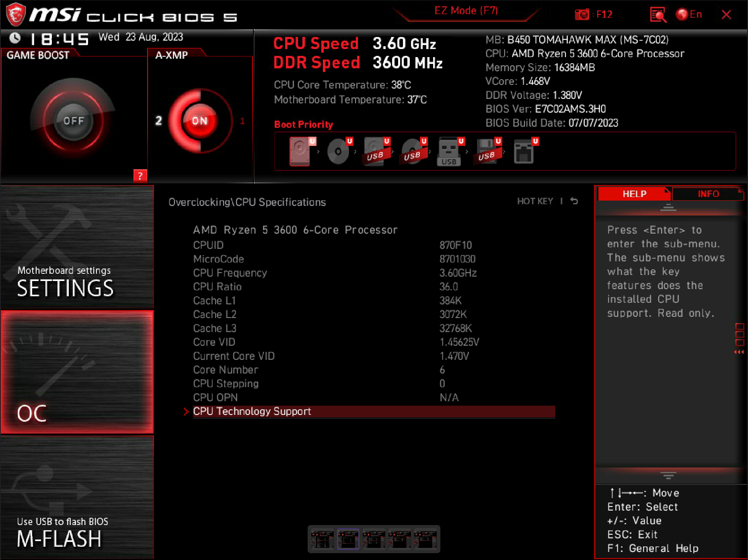Image resolution: width=748 pixels, height=560 pixels.
Task: Select A-XMP profile 1
Action: click(x=242, y=121)
